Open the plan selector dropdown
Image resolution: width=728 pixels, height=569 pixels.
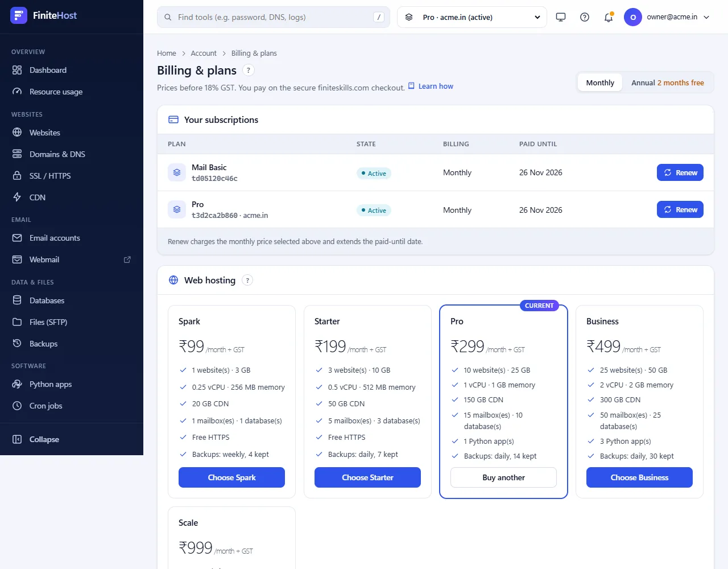[x=472, y=17]
